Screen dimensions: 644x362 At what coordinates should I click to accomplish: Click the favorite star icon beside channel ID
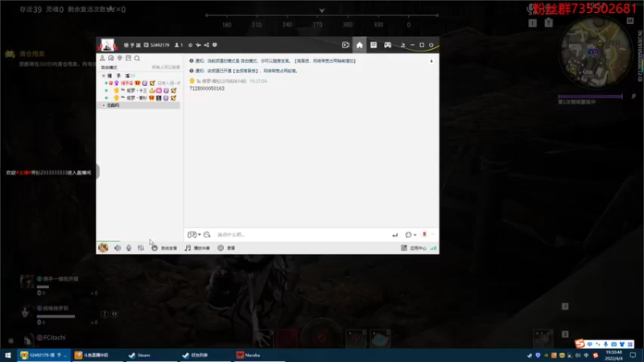point(190,45)
